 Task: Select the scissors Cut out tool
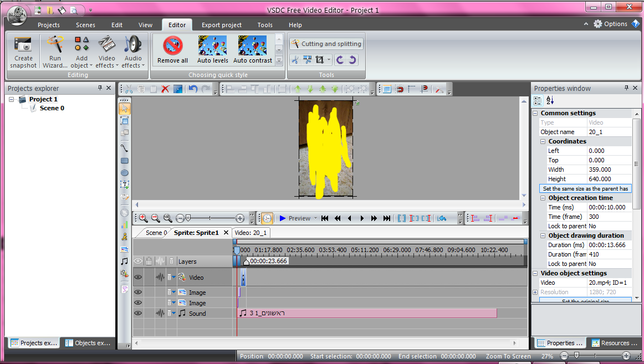[x=295, y=60]
